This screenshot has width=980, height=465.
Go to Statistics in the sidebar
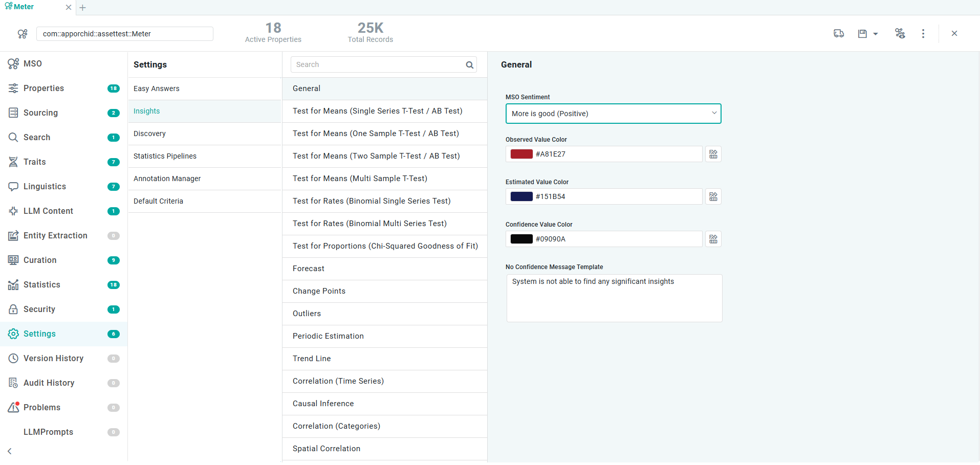click(41, 285)
